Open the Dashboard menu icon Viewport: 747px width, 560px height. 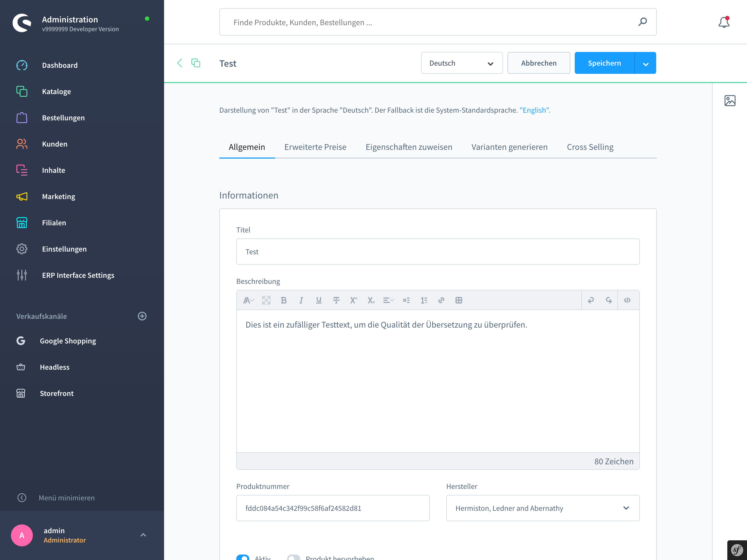click(x=22, y=65)
